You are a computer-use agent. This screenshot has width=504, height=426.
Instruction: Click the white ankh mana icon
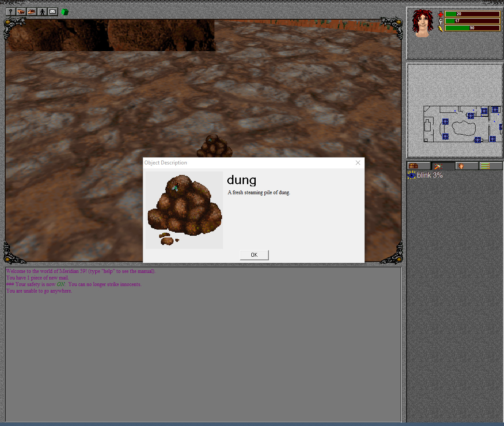[441, 21]
